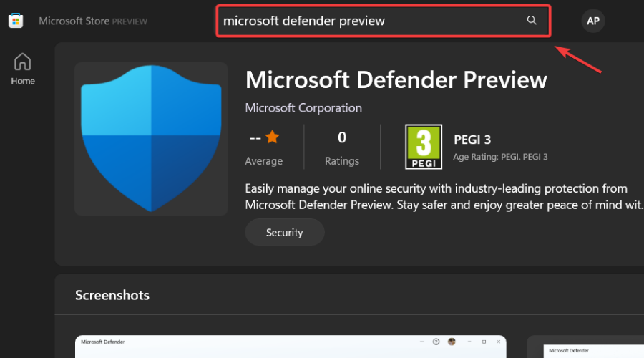This screenshot has height=358, width=644.
Task: Click the 'Microsoft Store PREVIEW' title text
Action: point(93,21)
